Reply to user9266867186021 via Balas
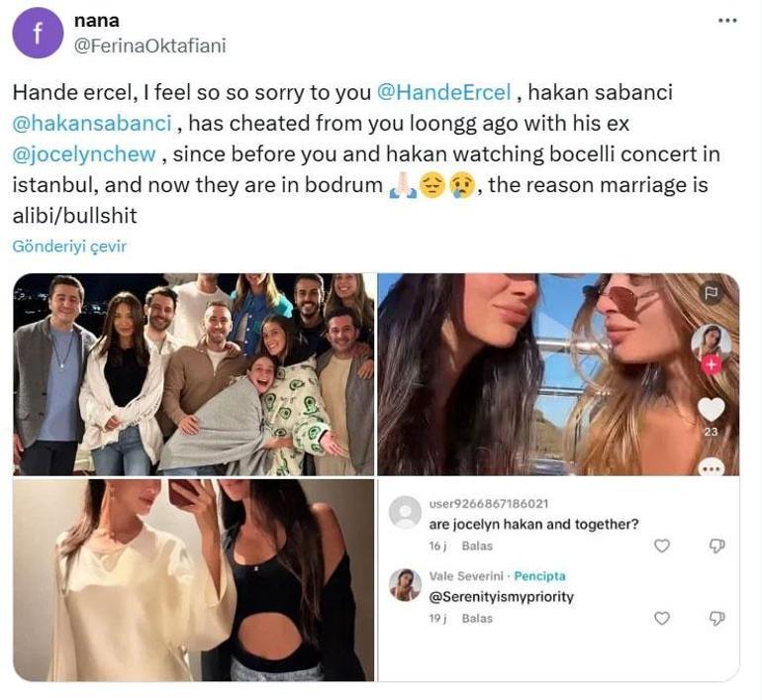The image size is (762, 700). (x=478, y=546)
